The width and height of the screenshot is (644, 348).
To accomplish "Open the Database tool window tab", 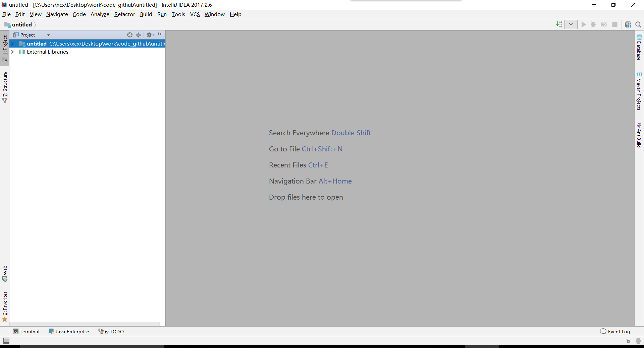I will point(639,47).
